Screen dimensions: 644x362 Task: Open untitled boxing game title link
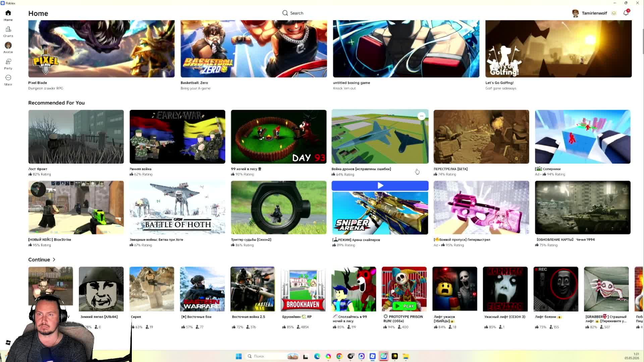point(352,83)
